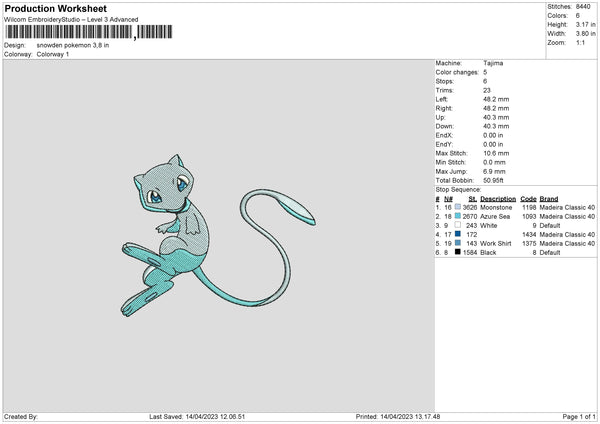Viewport: 600px width, 424px height.
Task: Click the Stitches value 8440
Action: pos(583,7)
